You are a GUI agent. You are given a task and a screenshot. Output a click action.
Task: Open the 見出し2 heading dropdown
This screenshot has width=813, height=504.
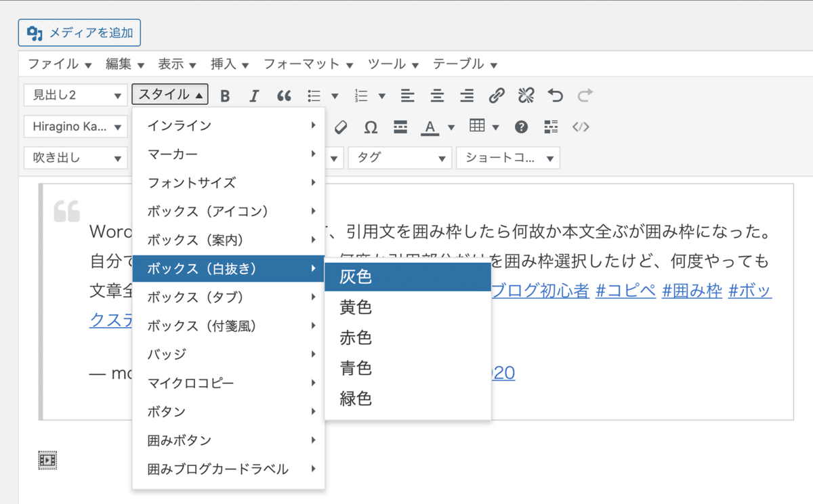tap(75, 96)
